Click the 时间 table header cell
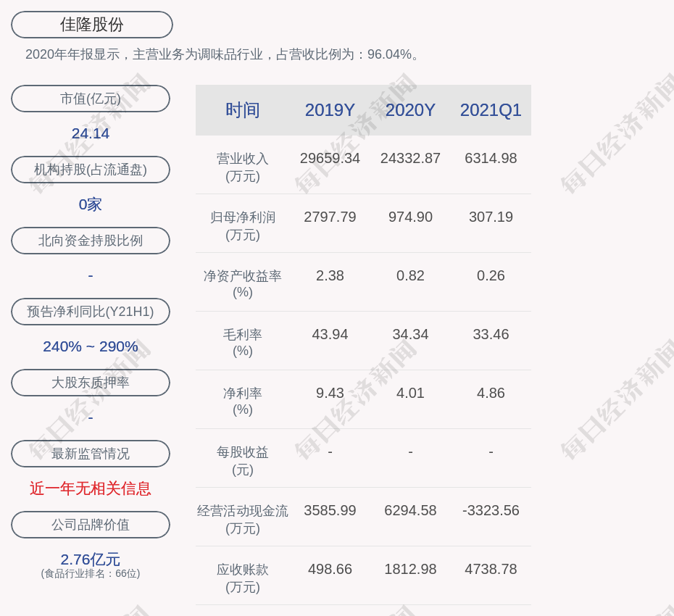The image size is (674, 616). point(243,110)
